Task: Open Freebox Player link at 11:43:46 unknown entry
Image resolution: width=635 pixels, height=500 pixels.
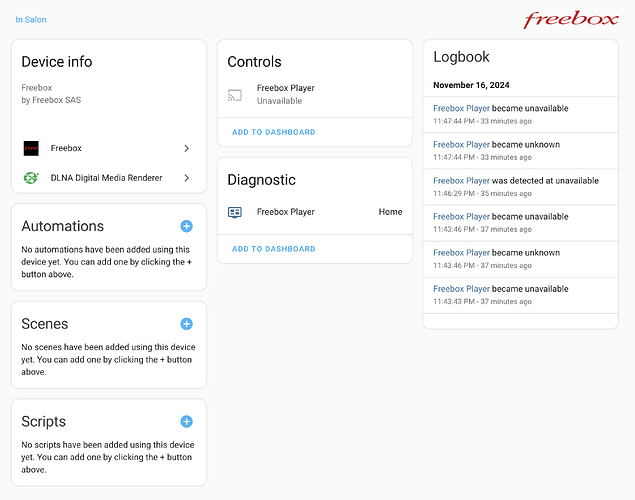Action: 461,253
